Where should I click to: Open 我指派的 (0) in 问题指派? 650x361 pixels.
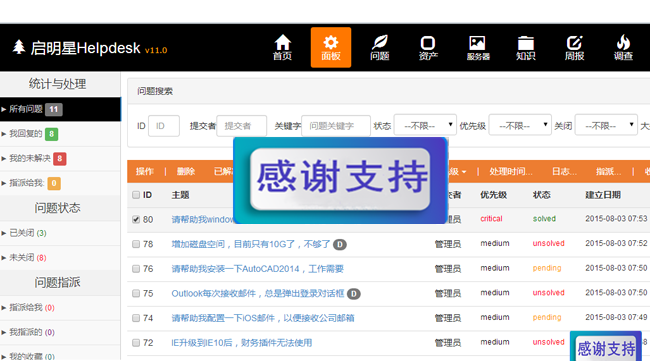coord(32,332)
